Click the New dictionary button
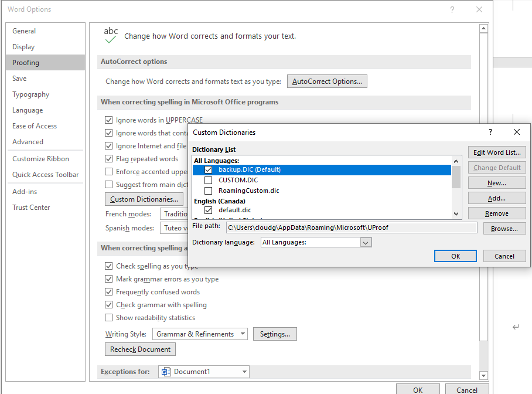532x394 pixels. 497,183
